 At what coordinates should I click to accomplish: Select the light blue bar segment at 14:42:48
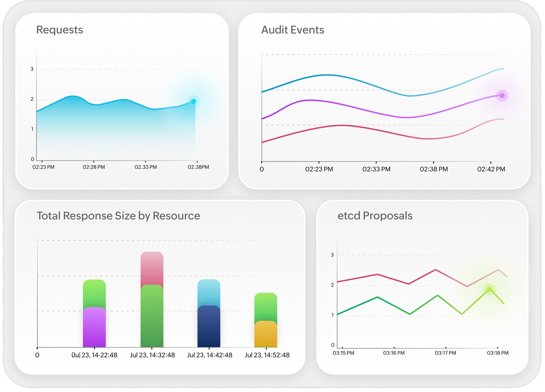(209, 292)
